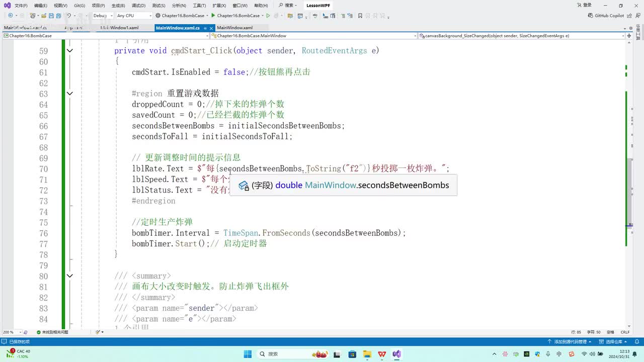Click the New Item toolbar icon
Viewport: 644px width, 362px height.
point(33,16)
